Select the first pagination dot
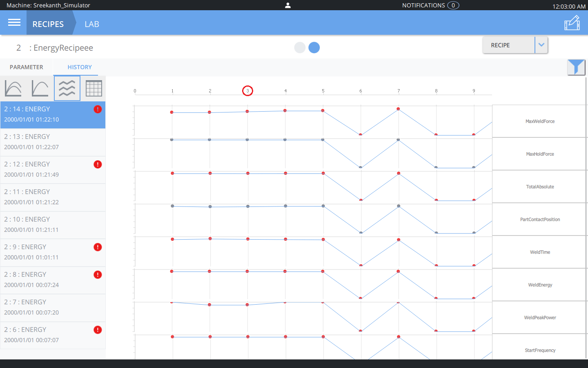The width and height of the screenshot is (588, 368). click(300, 47)
